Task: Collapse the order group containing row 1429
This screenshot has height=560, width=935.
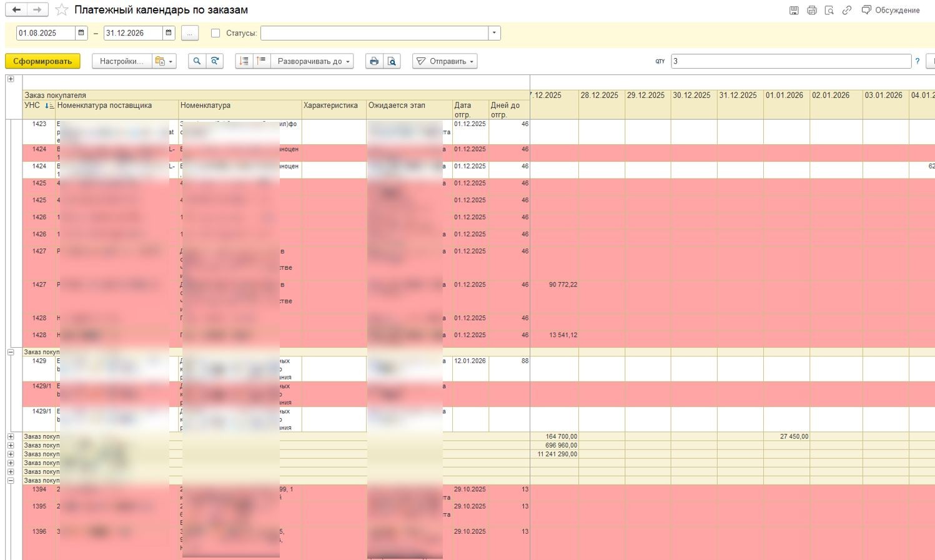Action: click(11, 352)
